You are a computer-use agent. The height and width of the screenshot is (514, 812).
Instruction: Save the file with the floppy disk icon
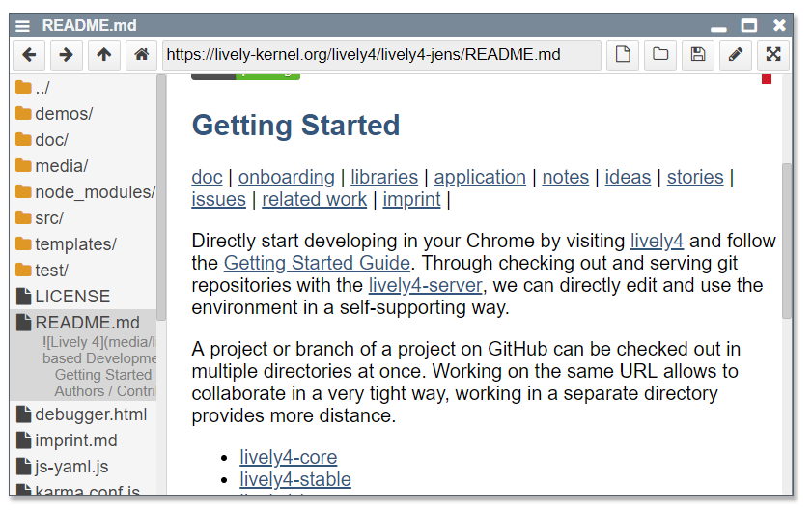pos(698,55)
